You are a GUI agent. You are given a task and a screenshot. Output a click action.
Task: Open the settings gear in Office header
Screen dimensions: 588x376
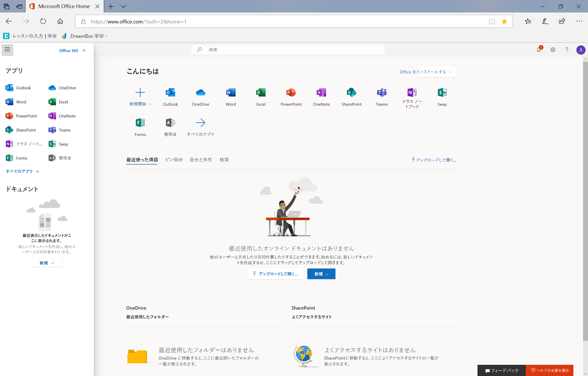(x=553, y=50)
